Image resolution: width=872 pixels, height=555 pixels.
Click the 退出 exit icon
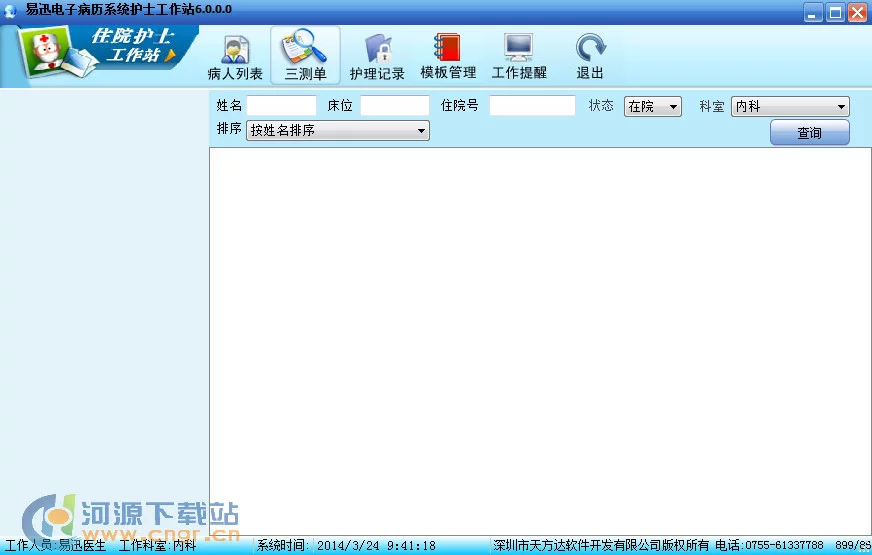(x=590, y=56)
